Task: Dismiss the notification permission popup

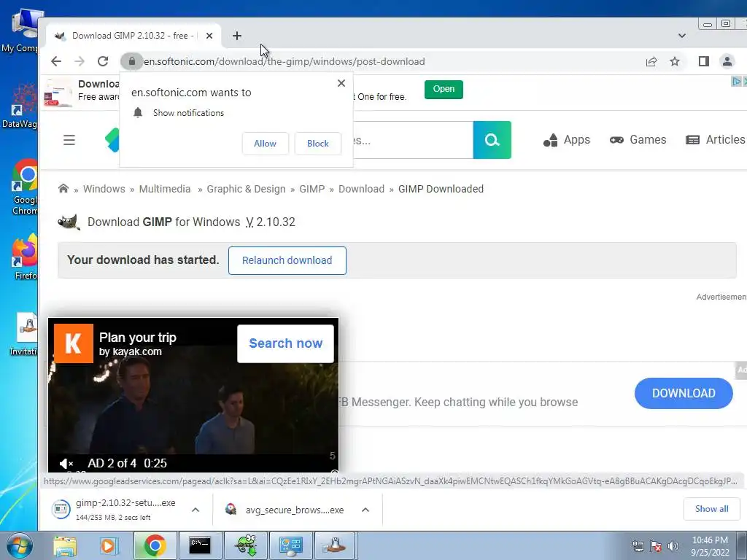Action: [341, 83]
